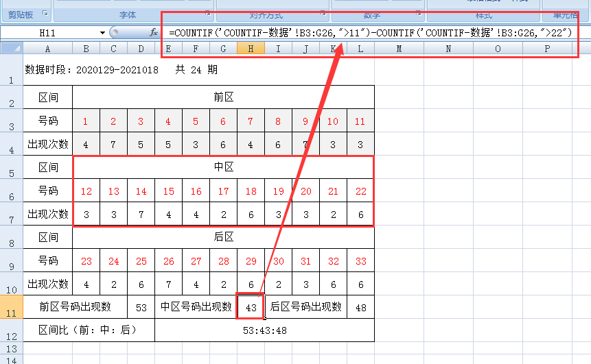Select the red number 33 cell
This screenshot has width=591, height=364.
click(360, 260)
